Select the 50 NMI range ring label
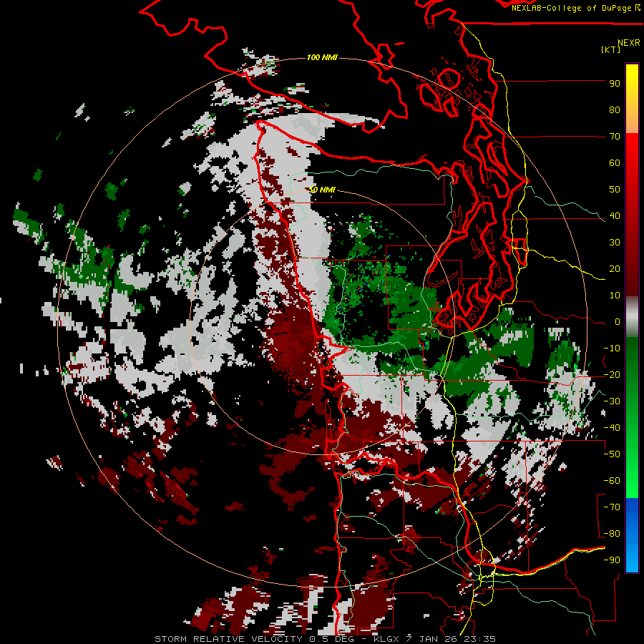This screenshot has width=644, height=644. coord(323,190)
